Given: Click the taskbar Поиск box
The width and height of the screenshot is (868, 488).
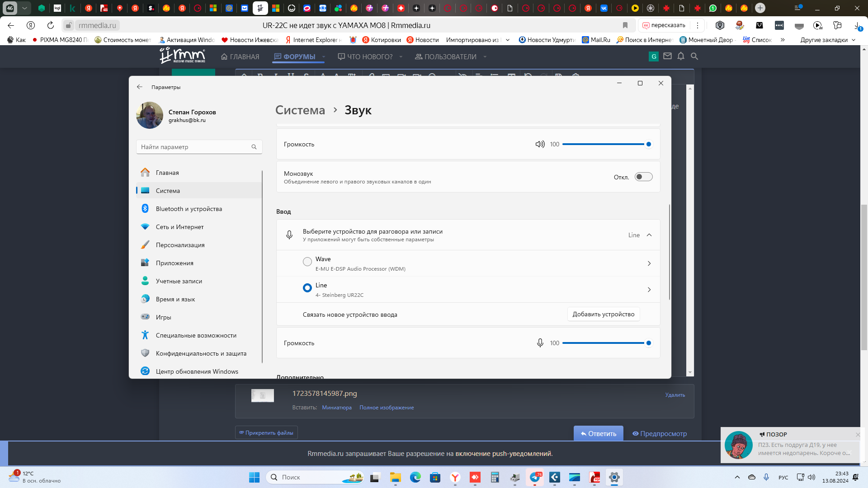Looking at the screenshot, I should click(x=315, y=477).
